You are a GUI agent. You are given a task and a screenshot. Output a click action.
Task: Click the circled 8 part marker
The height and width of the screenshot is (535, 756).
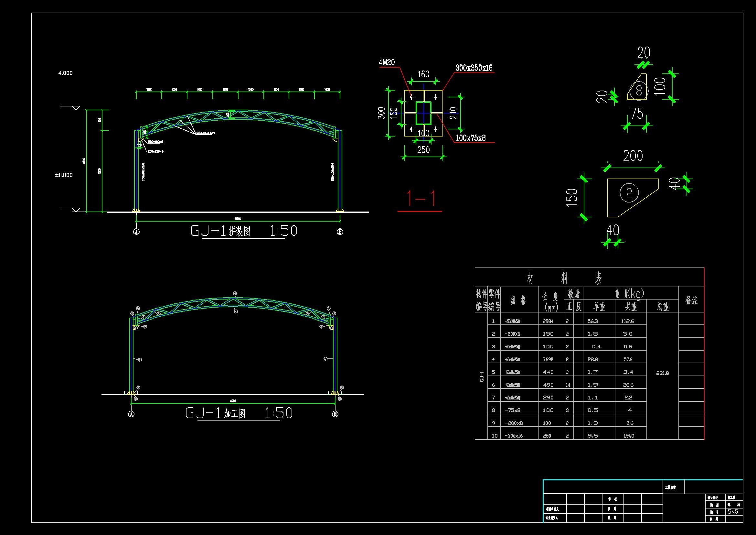[x=639, y=90]
